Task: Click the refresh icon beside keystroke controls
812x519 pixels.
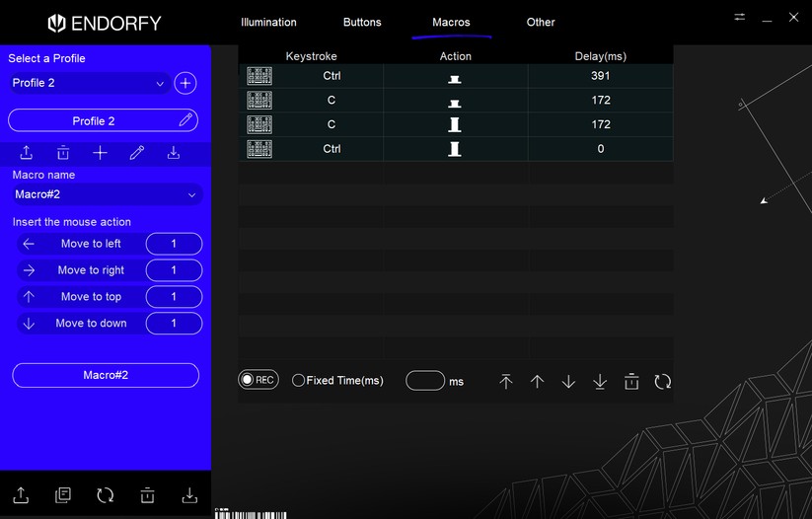Action: (663, 382)
